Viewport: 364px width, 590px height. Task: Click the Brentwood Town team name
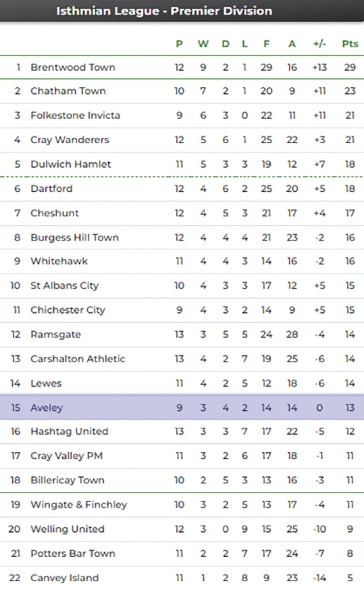73,67
